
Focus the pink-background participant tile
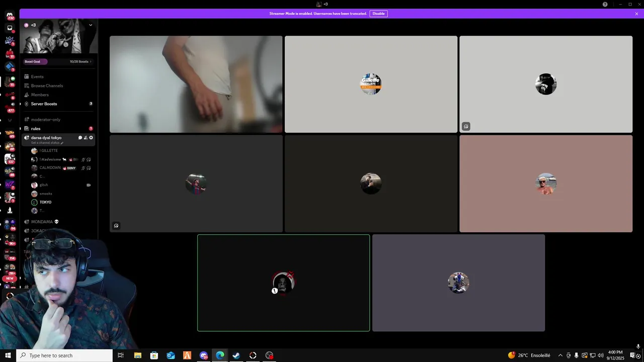[x=546, y=184]
